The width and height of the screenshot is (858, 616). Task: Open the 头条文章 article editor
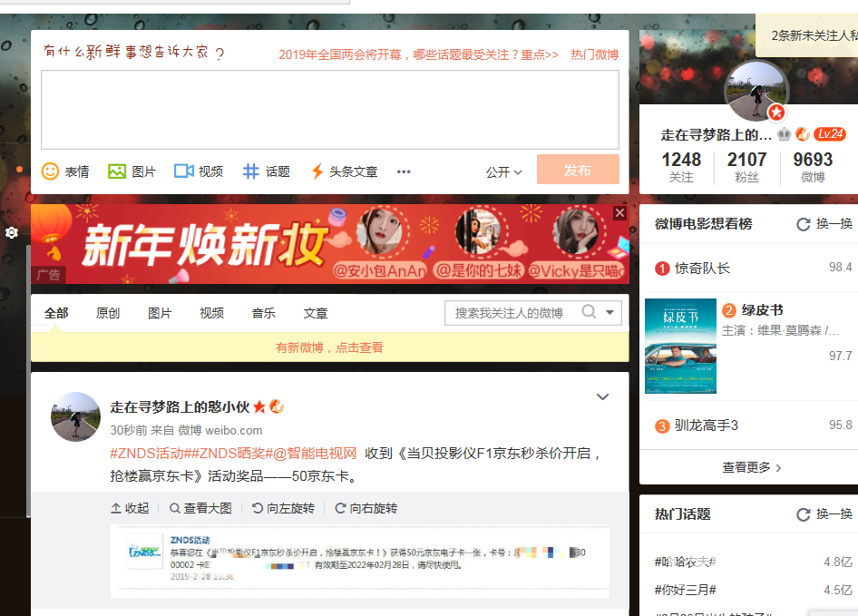click(x=344, y=171)
